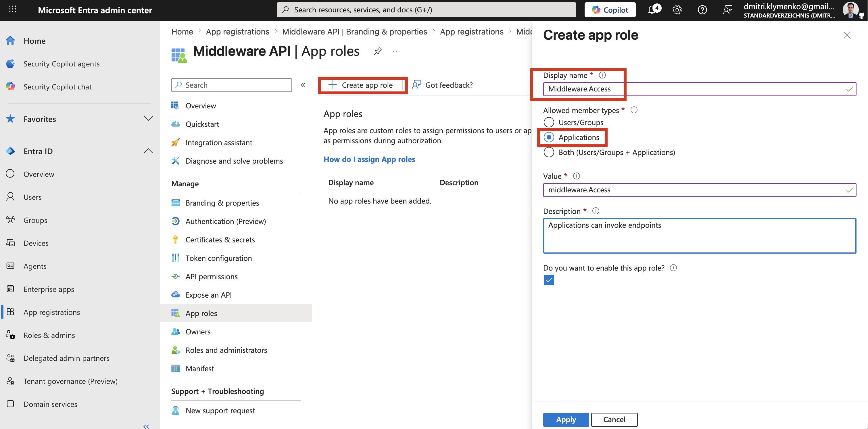This screenshot has height=429, width=868.
Task: Click the resource menu Search box
Action: 231,85
